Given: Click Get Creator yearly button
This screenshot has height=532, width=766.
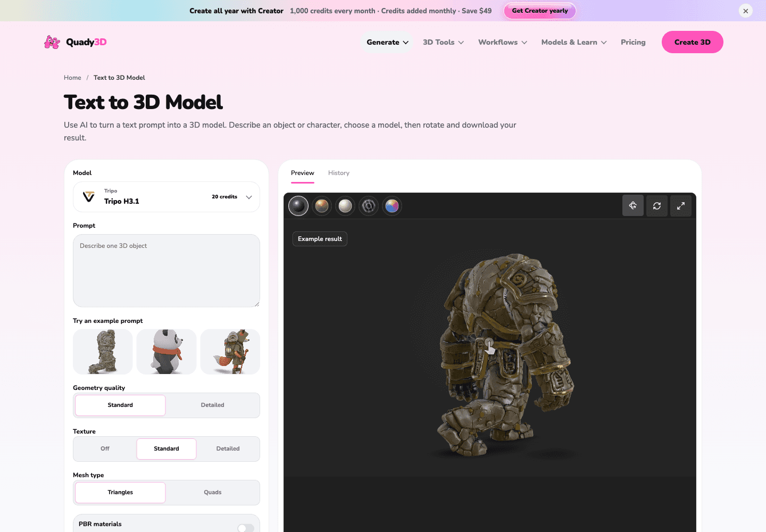Looking at the screenshot, I should (540, 11).
